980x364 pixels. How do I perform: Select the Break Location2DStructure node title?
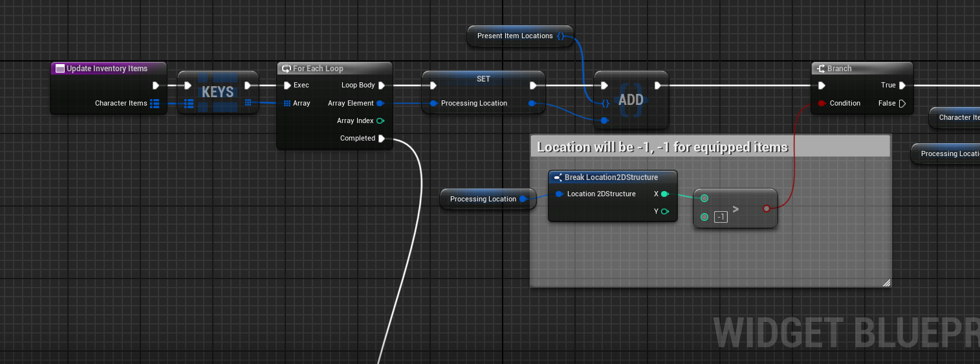pos(611,177)
